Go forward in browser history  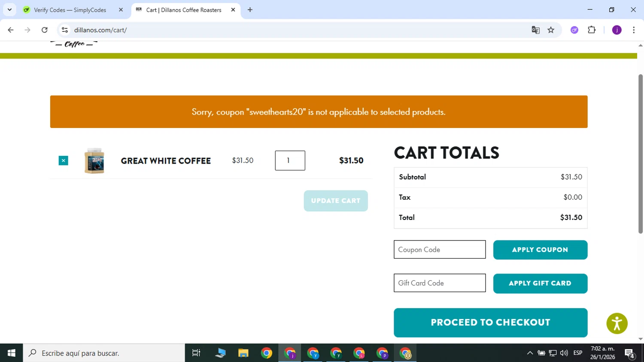(27, 30)
